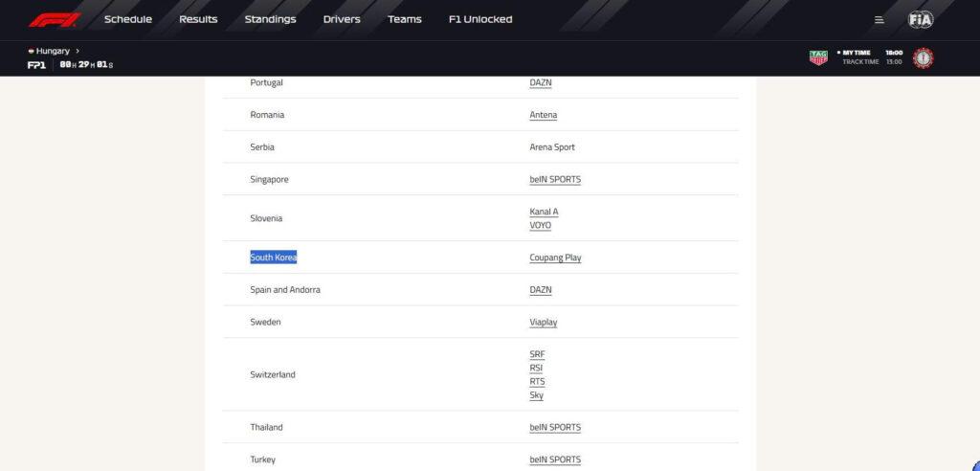Click the Serbia country cell

[262, 147]
